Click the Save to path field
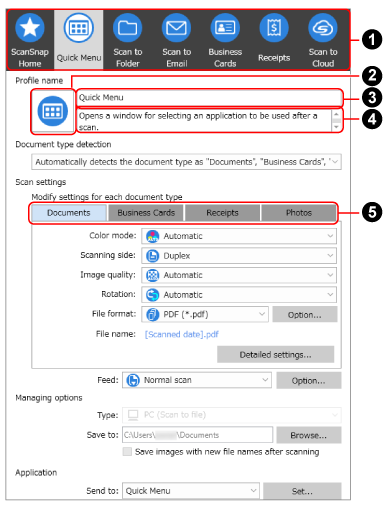 (197, 435)
